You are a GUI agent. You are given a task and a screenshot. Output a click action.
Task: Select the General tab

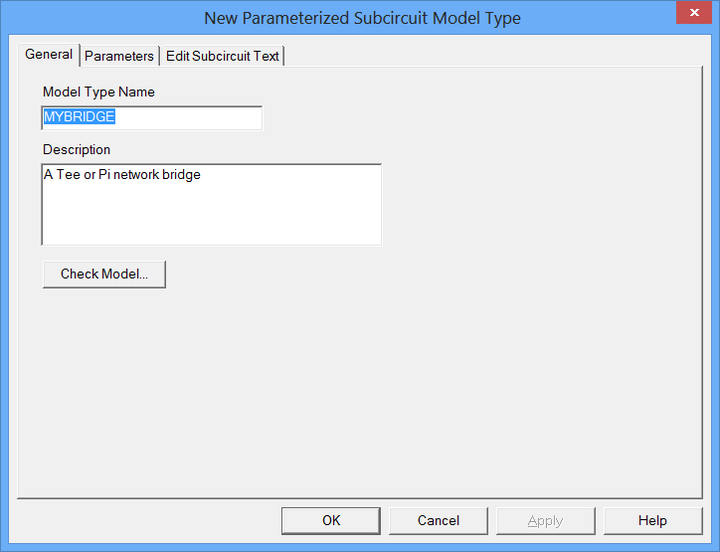pos(49,54)
